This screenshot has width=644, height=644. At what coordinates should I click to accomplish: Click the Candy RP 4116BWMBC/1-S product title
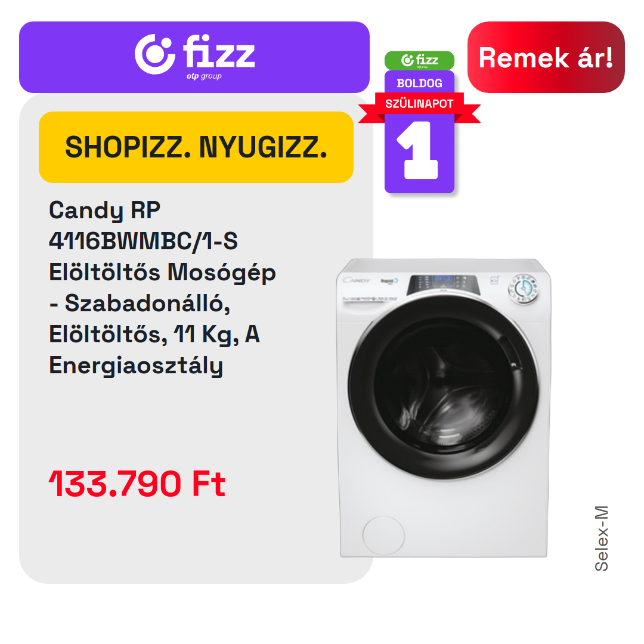coord(162,287)
